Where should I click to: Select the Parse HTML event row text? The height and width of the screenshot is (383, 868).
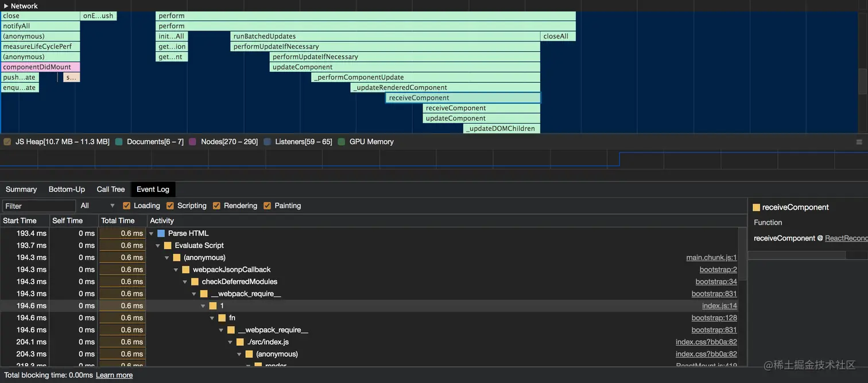pos(188,234)
